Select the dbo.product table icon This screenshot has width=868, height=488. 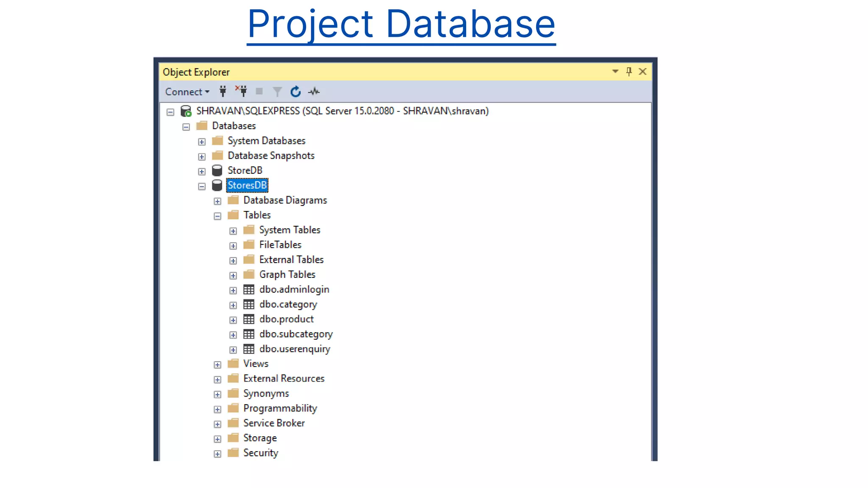[249, 319]
